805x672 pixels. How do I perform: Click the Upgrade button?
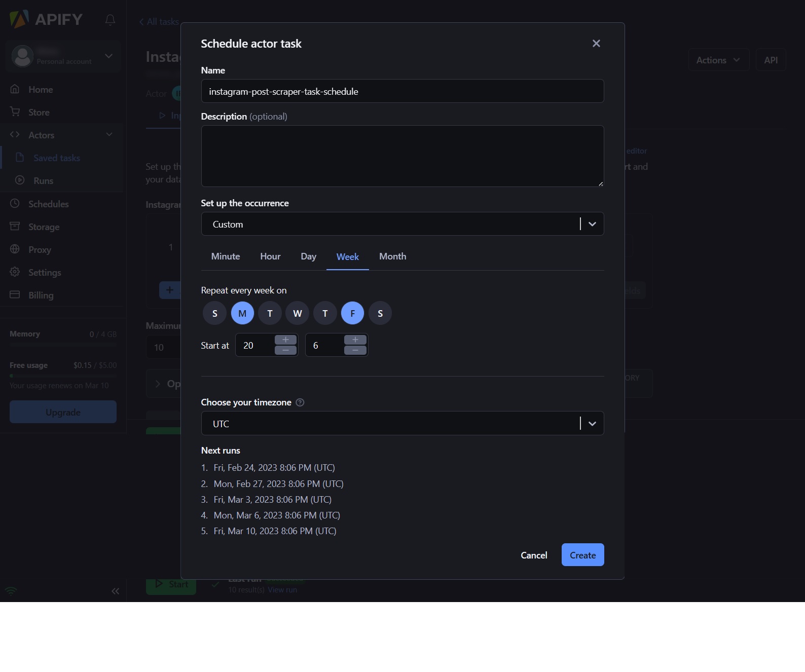(63, 412)
